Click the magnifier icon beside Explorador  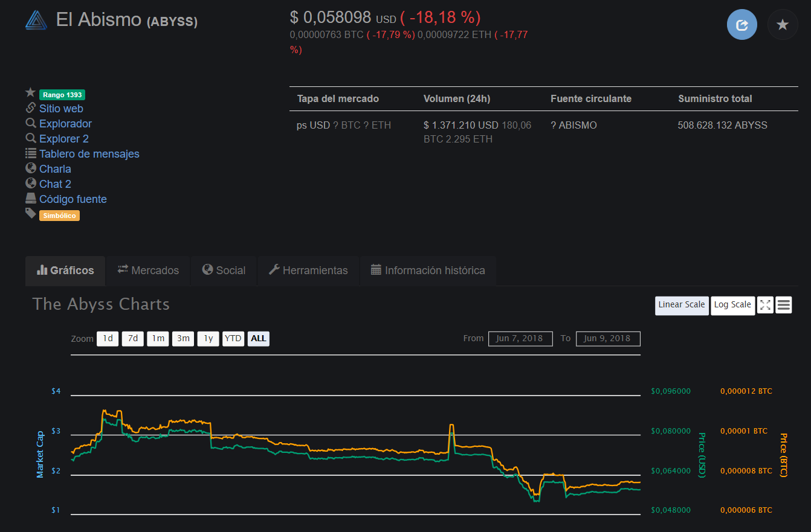(x=31, y=123)
